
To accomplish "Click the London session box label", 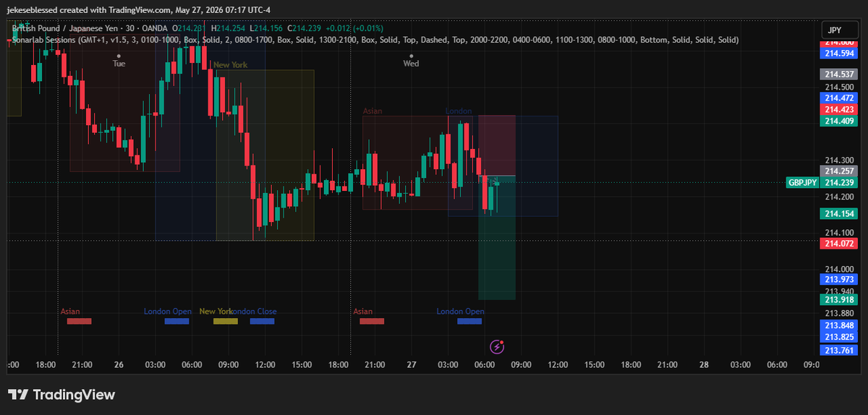I will (x=459, y=111).
